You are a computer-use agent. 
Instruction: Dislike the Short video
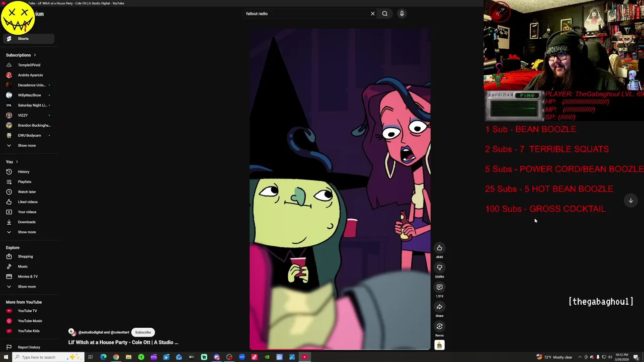(439, 267)
